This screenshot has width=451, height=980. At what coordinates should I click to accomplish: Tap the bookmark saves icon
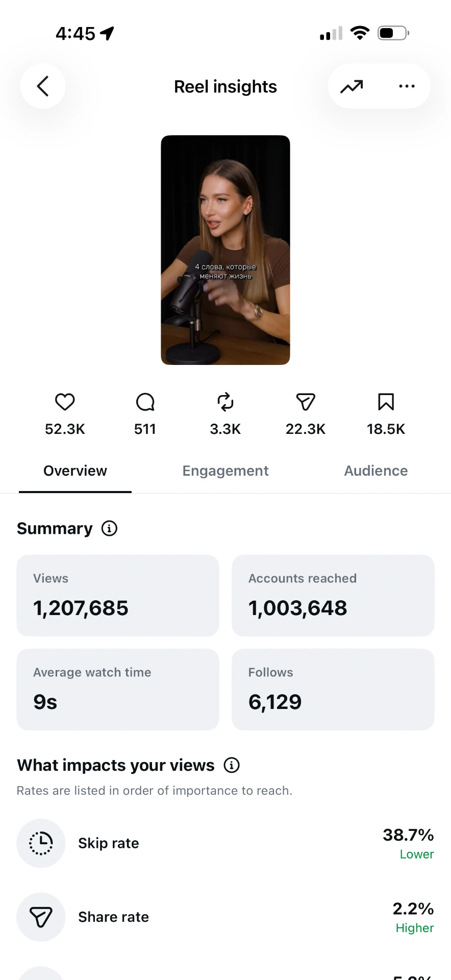pos(386,402)
